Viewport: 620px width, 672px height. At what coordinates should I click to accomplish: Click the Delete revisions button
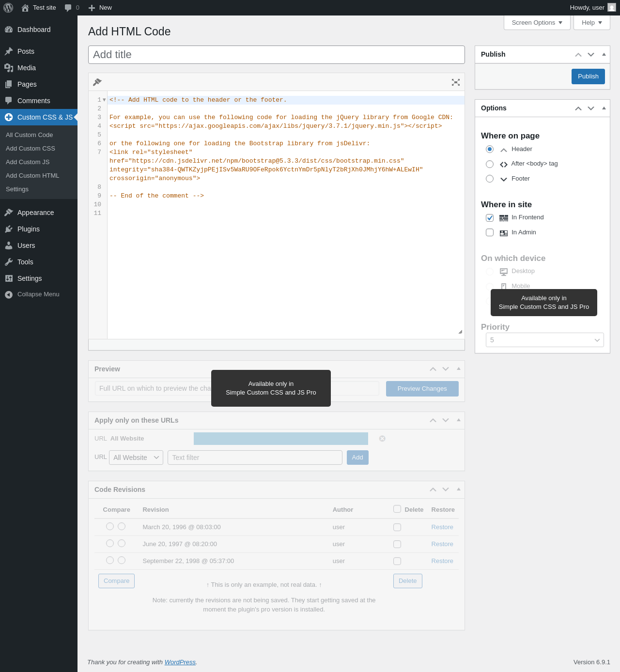pyautogui.click(x=408, y=581)
